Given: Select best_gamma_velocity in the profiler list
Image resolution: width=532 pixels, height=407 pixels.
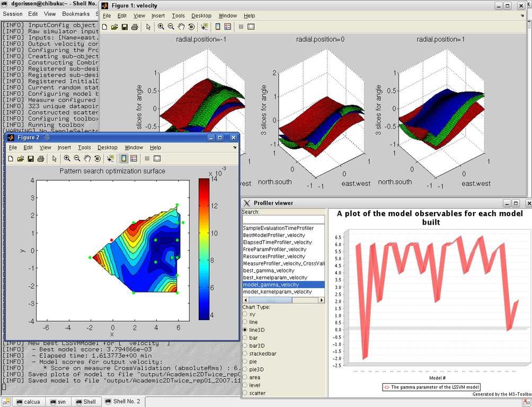Looking at the screenshot, I should click(x=268, y=271).
